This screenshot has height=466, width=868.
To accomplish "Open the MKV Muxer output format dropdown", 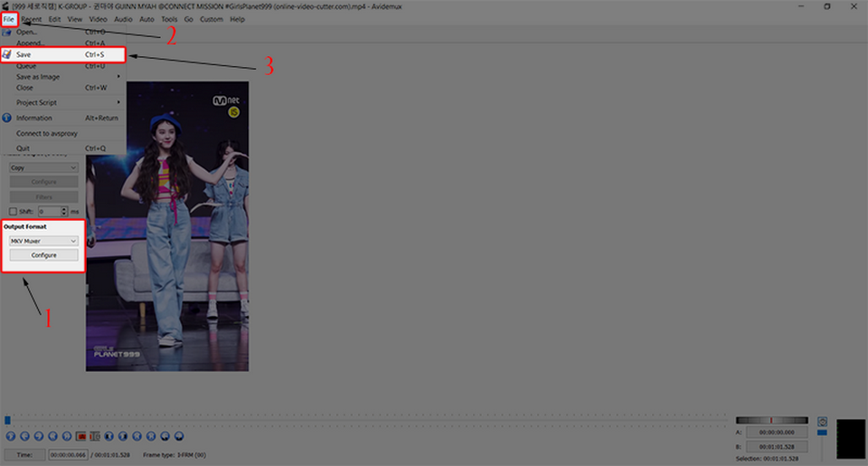I will tap(43, 241).
